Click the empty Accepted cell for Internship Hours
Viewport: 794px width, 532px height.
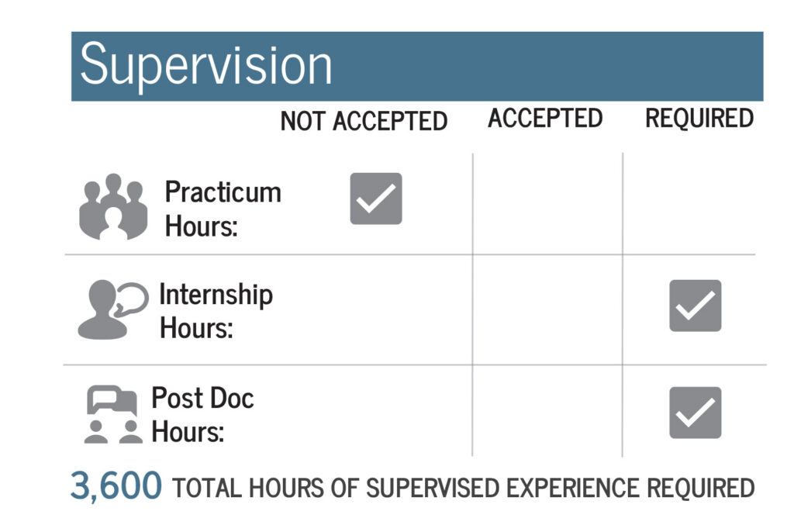tap(547, 309)
